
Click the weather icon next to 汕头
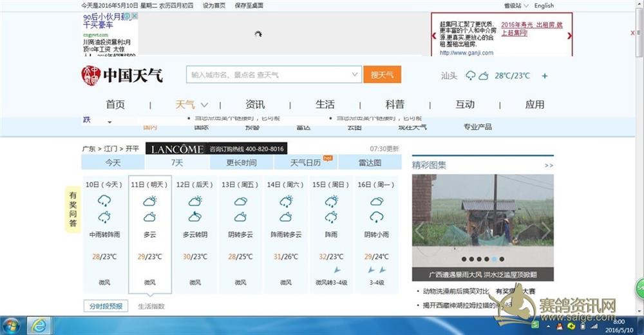477,76
